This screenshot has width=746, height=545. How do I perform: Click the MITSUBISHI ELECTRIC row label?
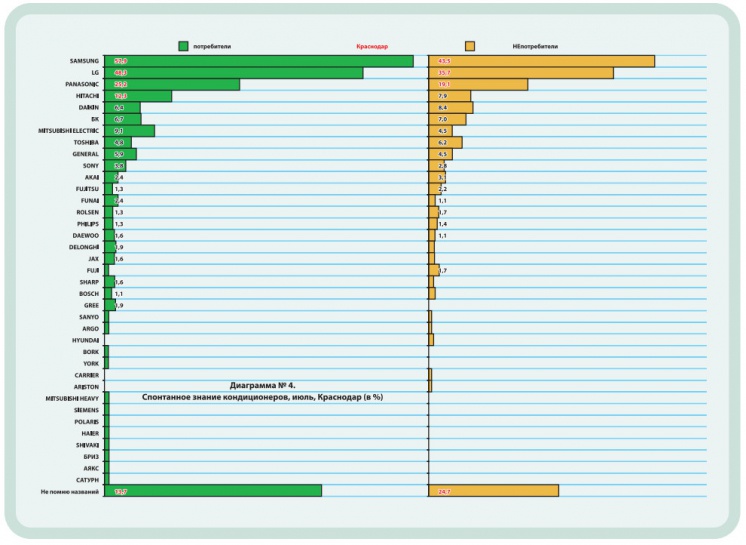[66, 131]
